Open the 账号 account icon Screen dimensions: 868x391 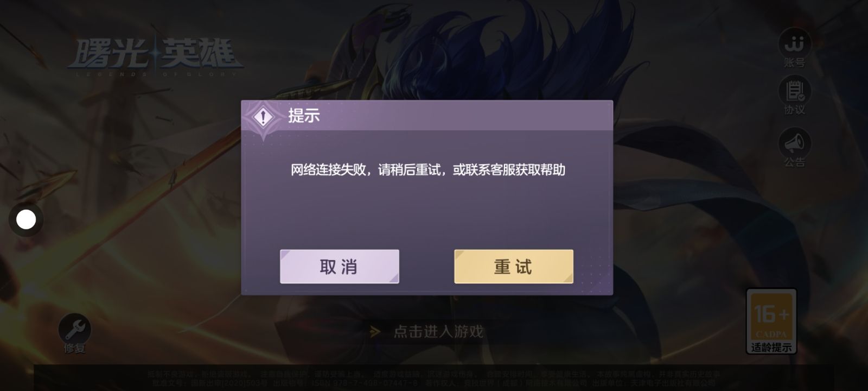coord(794,41)
